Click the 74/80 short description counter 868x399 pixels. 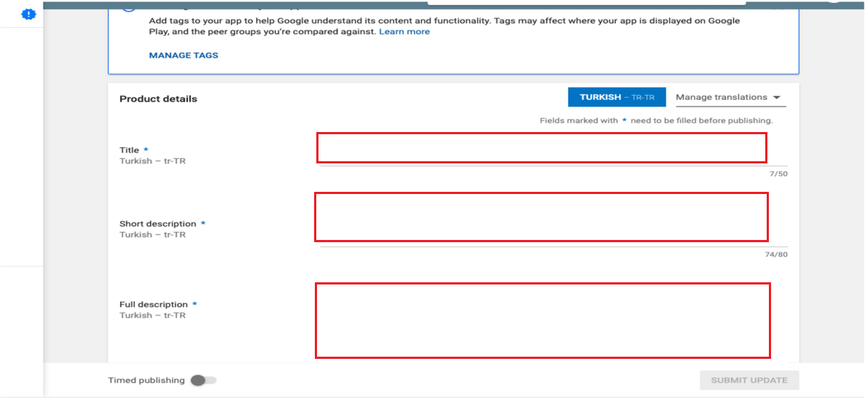point(777,255)
